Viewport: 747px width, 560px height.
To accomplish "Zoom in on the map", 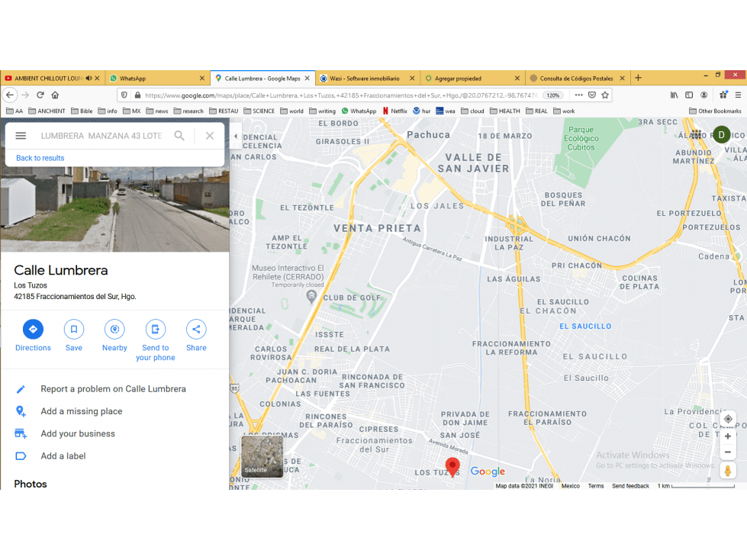I will [x=728, y=436].
